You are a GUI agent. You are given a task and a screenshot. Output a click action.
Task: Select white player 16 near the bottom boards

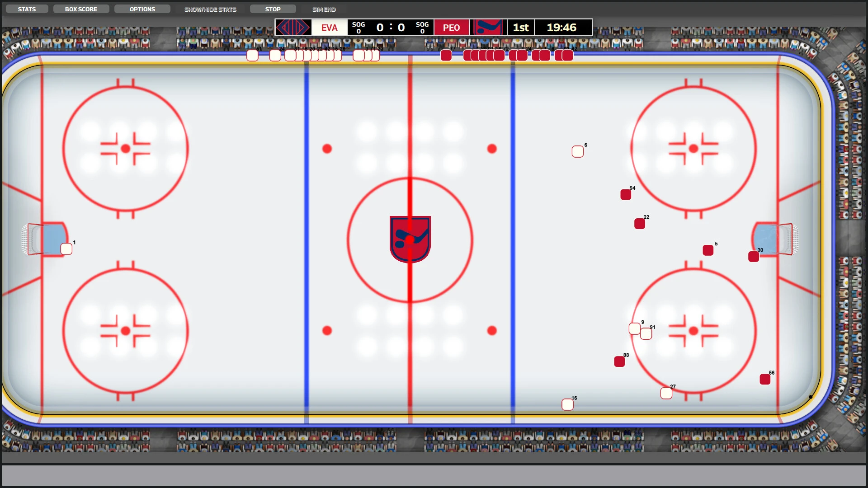coord(568,405)
